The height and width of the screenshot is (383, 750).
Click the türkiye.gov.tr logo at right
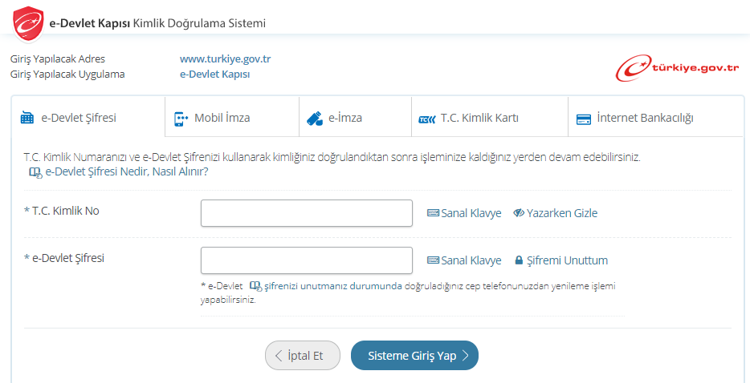coord(677,68)
